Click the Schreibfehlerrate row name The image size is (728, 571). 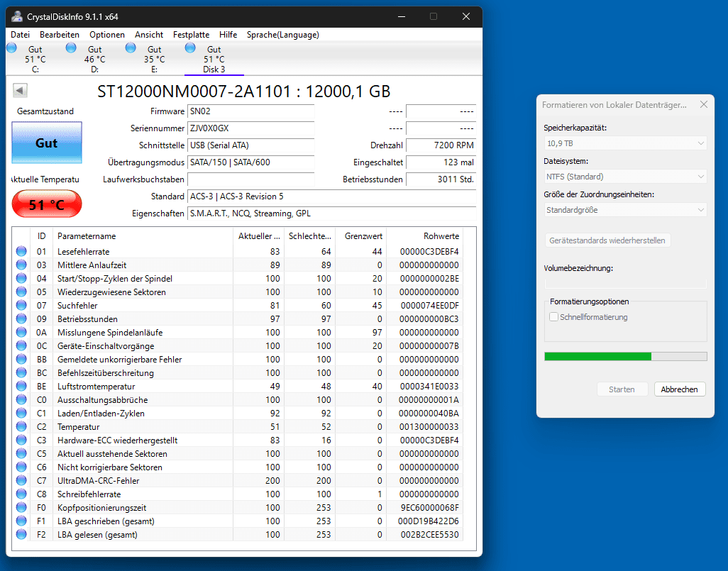[89, 494]
